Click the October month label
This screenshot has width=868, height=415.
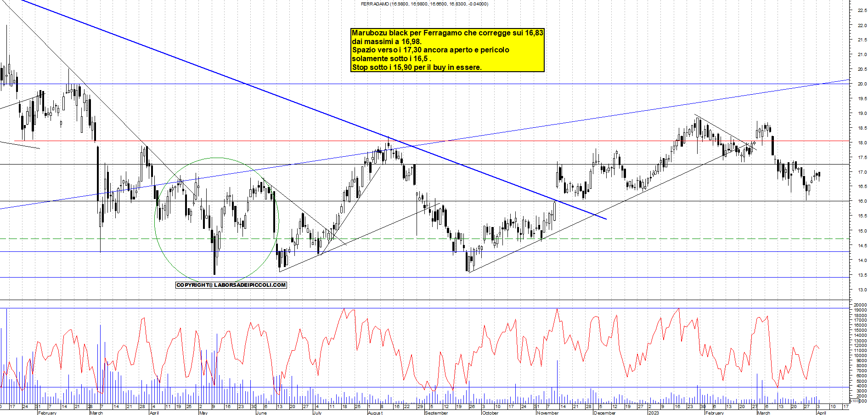(x=490, y=413)
